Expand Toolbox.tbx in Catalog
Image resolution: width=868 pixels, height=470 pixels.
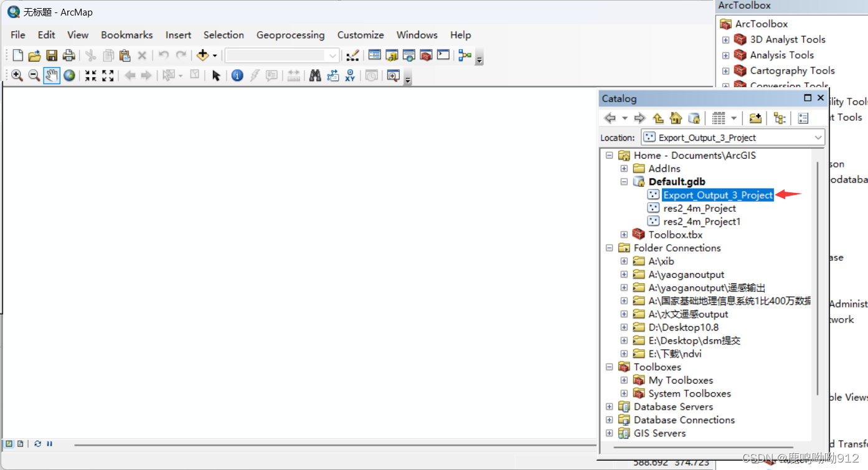pos(624,235)
